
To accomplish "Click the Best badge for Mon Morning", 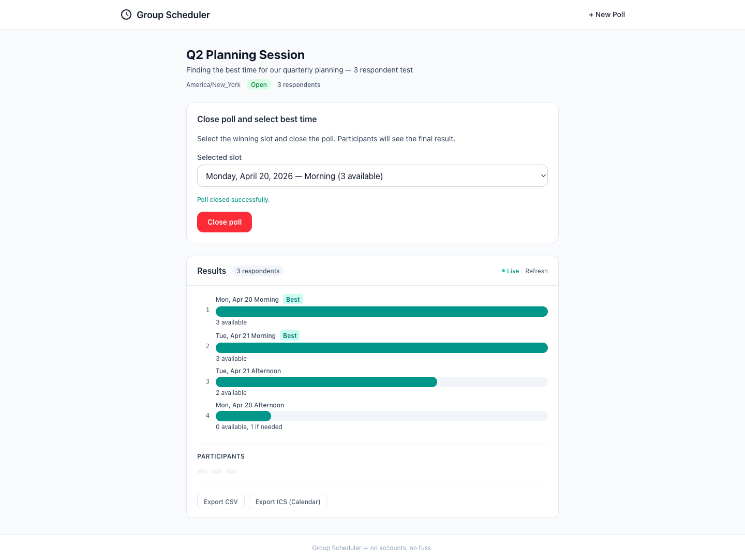I will point(293,300).
